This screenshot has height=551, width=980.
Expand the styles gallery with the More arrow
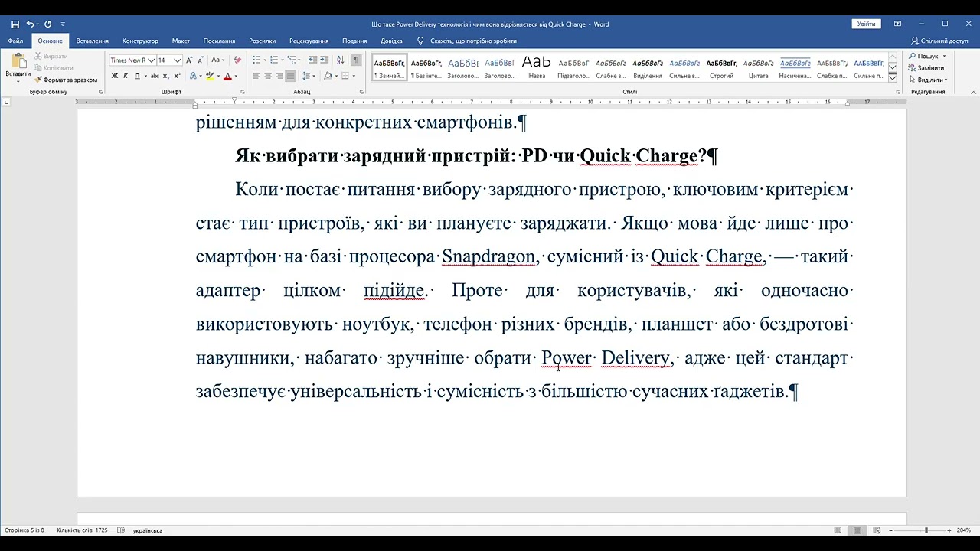pos(893,77)
